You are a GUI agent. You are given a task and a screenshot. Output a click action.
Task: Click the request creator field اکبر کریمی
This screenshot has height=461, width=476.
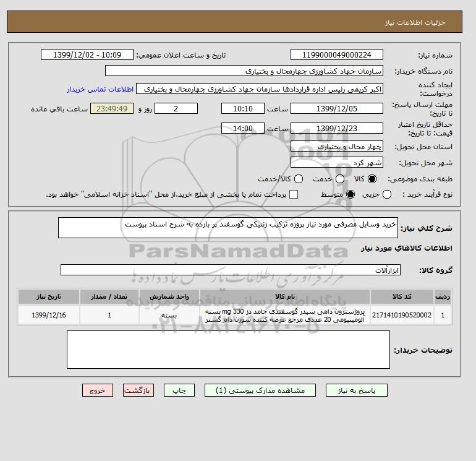260,89
